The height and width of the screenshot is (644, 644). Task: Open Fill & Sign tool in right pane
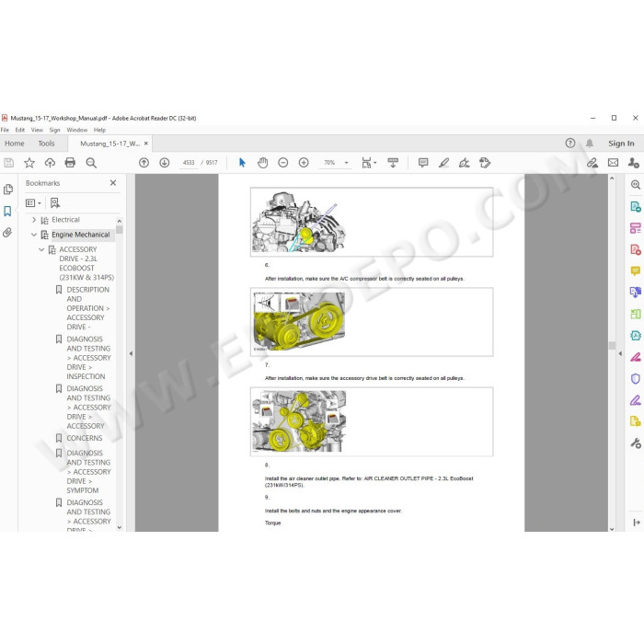636,399
